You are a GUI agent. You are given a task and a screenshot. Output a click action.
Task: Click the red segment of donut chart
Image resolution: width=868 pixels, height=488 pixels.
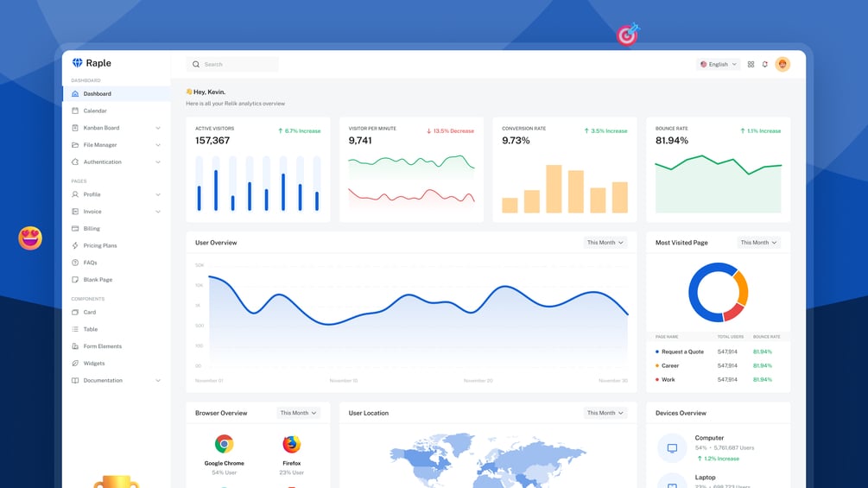click(733, 312)
